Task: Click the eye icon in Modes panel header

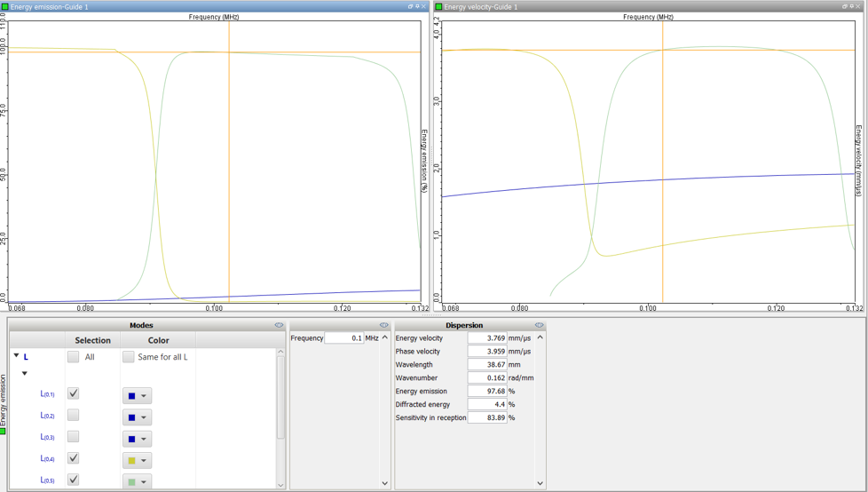Action: (279, 325)
